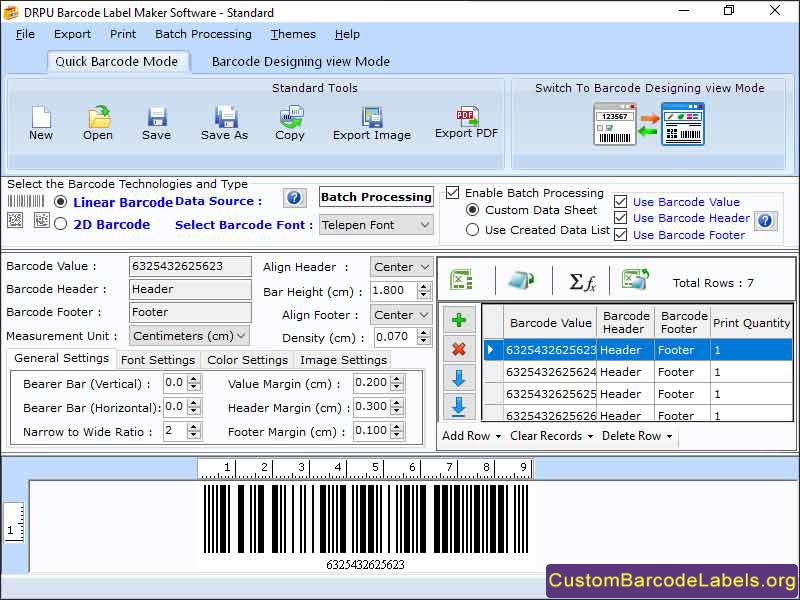Open a file with Open icon
This screenshot has width=800, height=600.
pyautogui.click(x=99, y=117)
